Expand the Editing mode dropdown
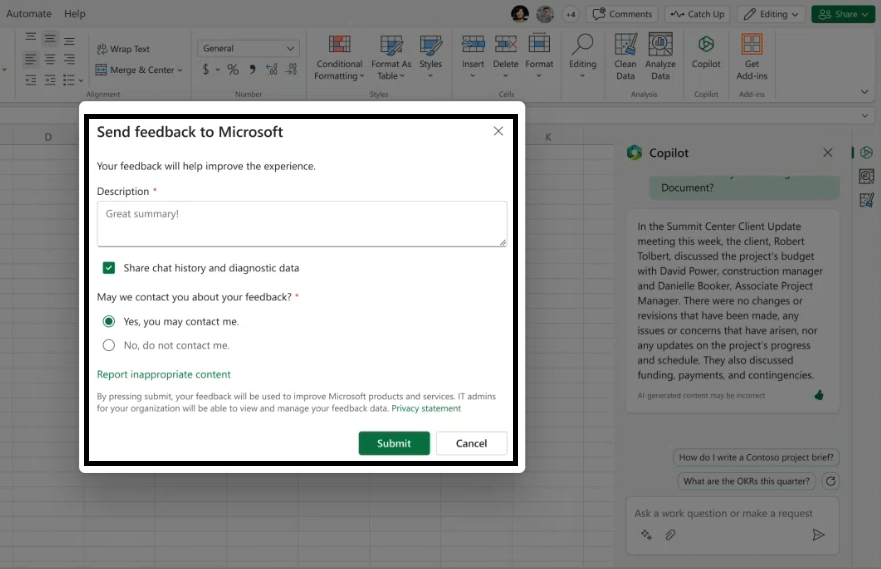 coord(774,14)
